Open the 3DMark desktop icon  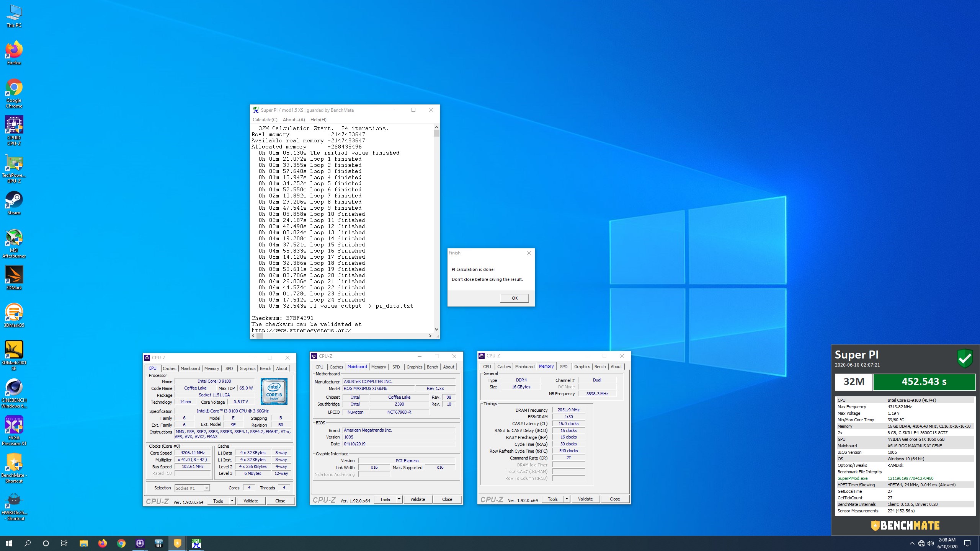[14, 278]
